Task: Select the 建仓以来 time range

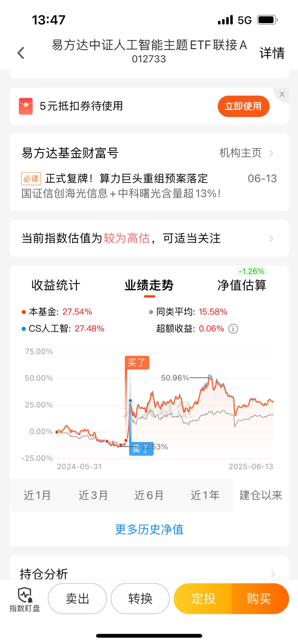Action: tap(261, 495)
